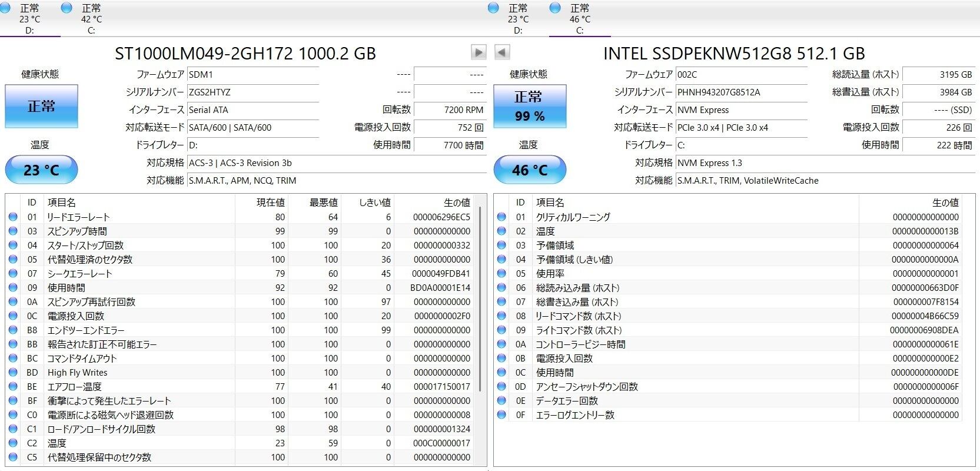
Task: Click the status orb for アンセーフシャットダウン回数
Action: click(501, 386)
